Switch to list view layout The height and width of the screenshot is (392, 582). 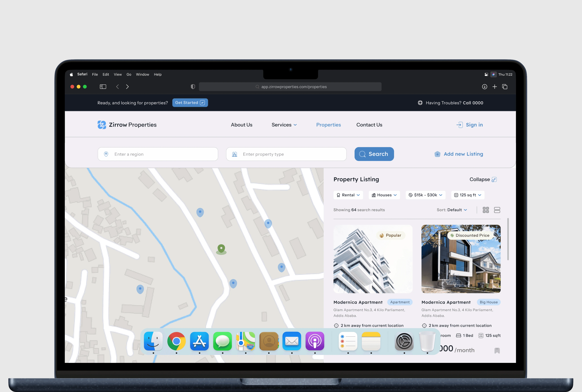(x=497, y=210)
